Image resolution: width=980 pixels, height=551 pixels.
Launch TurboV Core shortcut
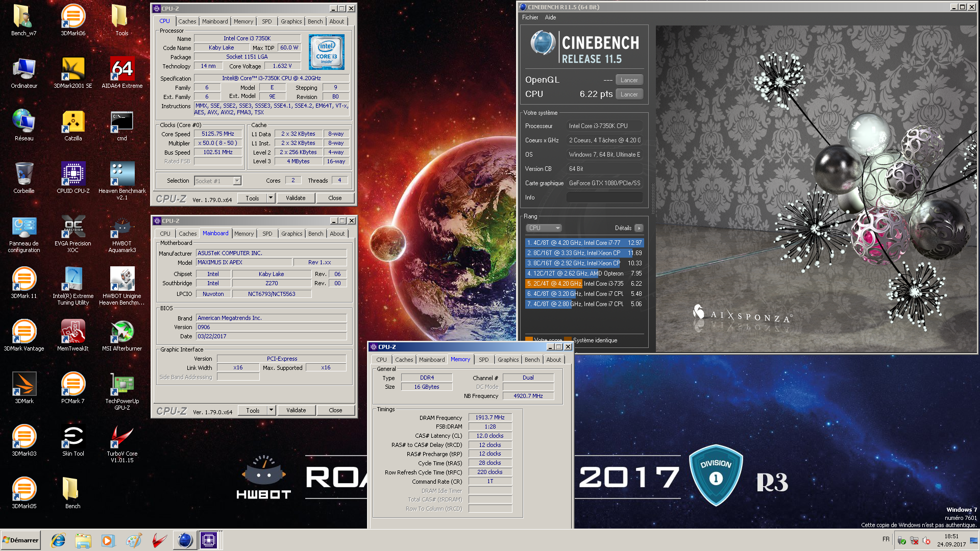click(122, 444)
